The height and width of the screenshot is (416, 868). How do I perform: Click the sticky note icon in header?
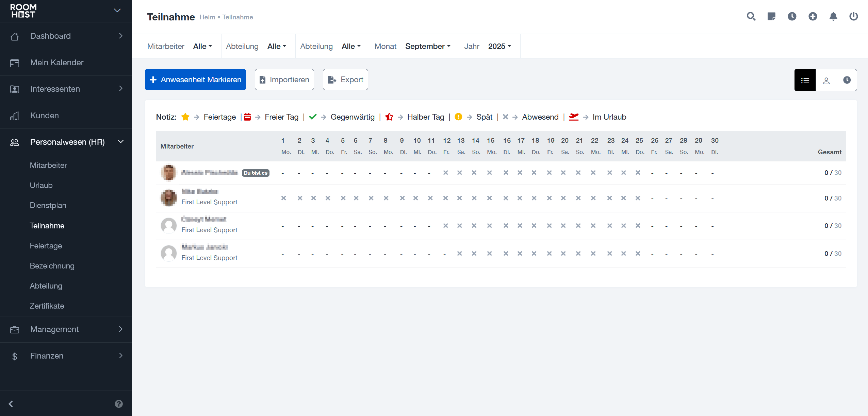[771, 16]
